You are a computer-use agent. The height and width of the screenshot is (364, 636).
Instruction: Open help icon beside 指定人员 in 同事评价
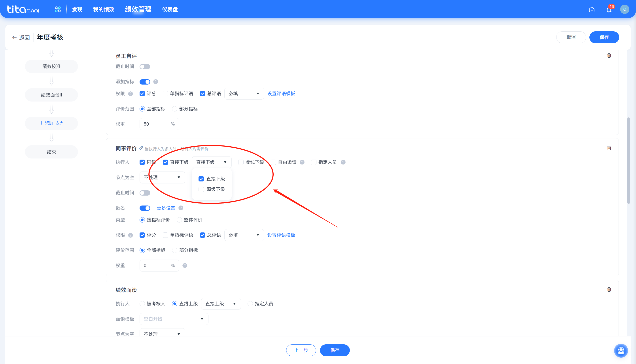click(343, 162)
